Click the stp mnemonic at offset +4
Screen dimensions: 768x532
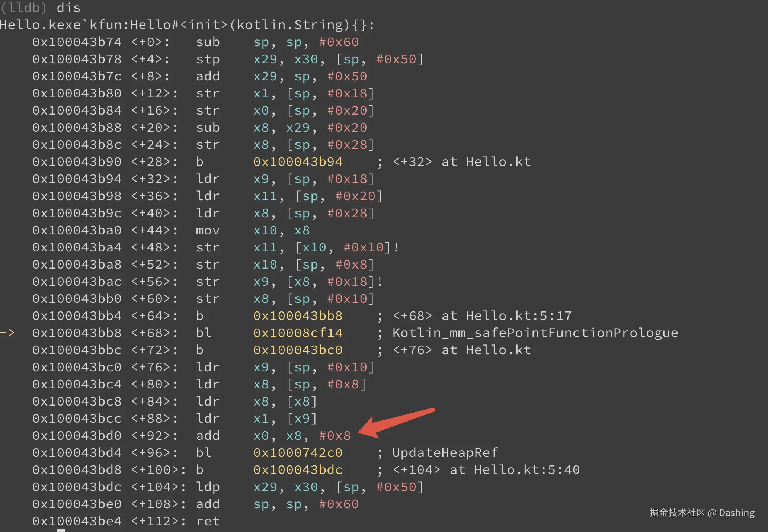point(208,59)
